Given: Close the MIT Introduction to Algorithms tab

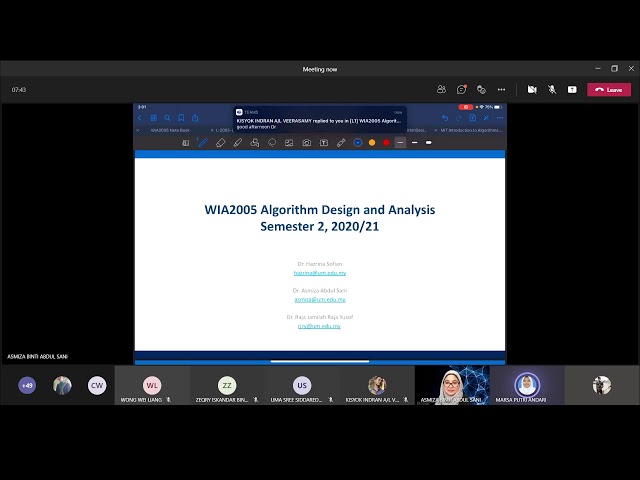Looking at the screenshot, I should click(x=436, y=130).
